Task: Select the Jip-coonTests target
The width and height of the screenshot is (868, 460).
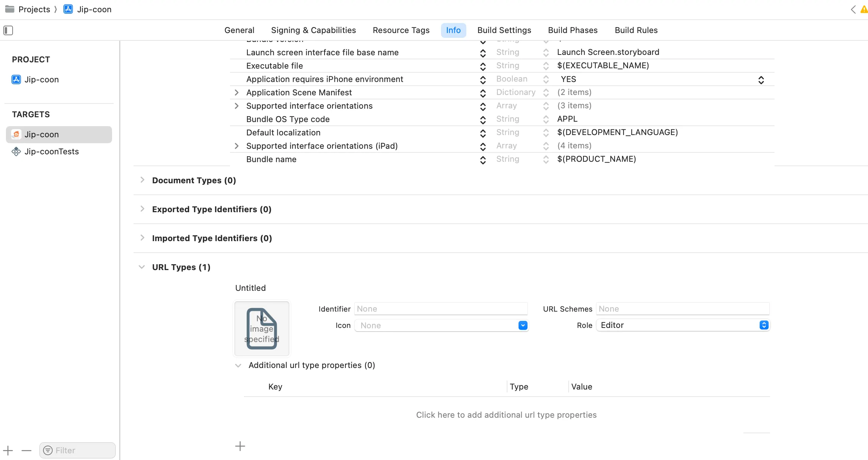Action: click(x=52, y=151)
